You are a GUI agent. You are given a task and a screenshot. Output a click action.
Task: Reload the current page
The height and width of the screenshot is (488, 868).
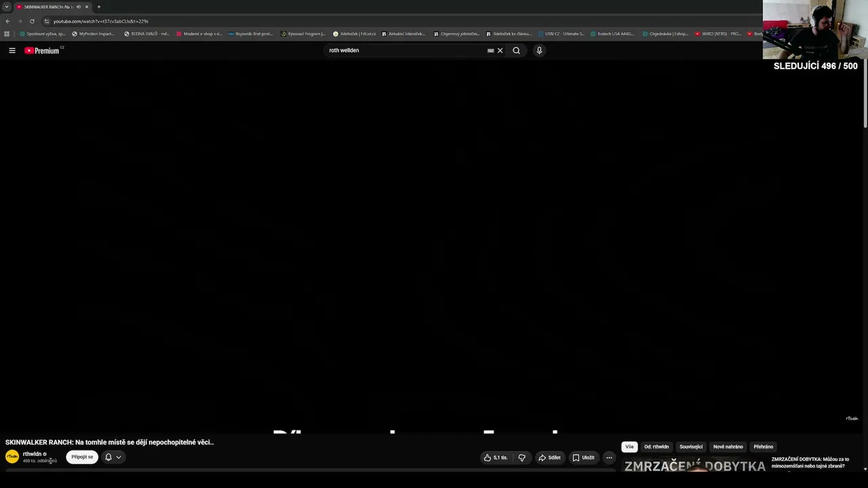[32, 21]
